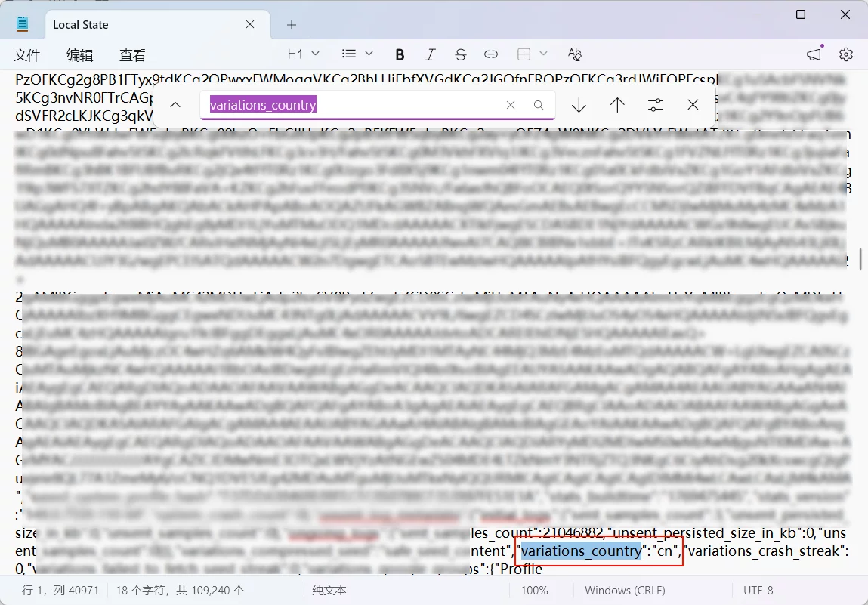Open find options filter

[655, 105]
